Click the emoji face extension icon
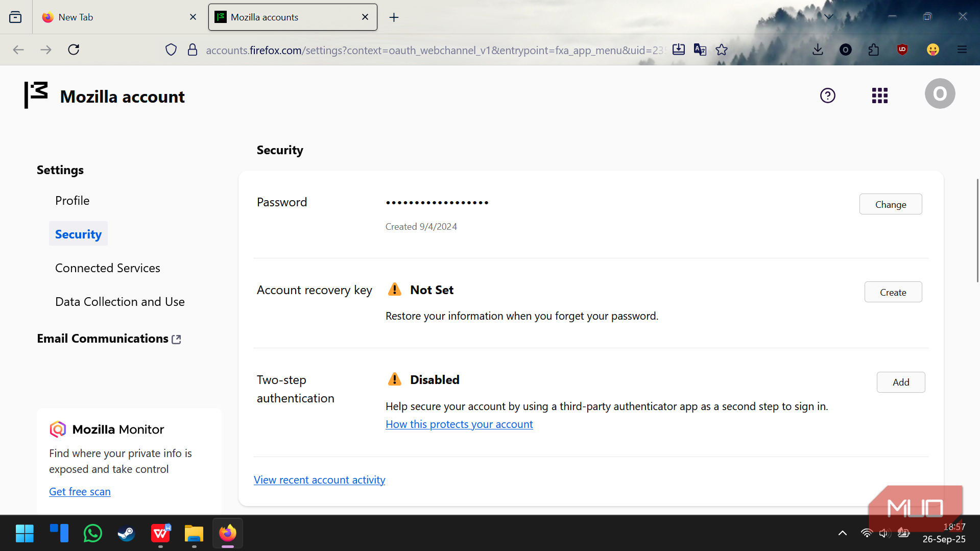 tap(933, 50)
